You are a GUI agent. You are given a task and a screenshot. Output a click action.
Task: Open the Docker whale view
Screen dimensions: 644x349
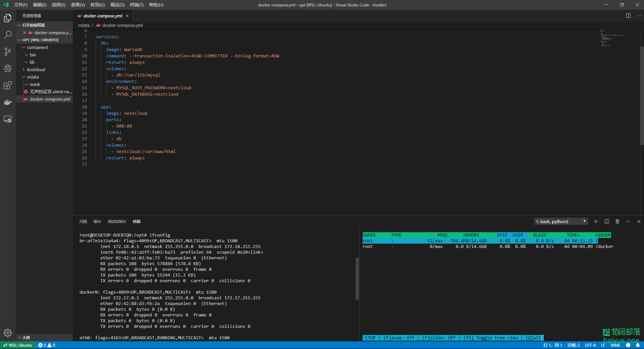point(8,102)
